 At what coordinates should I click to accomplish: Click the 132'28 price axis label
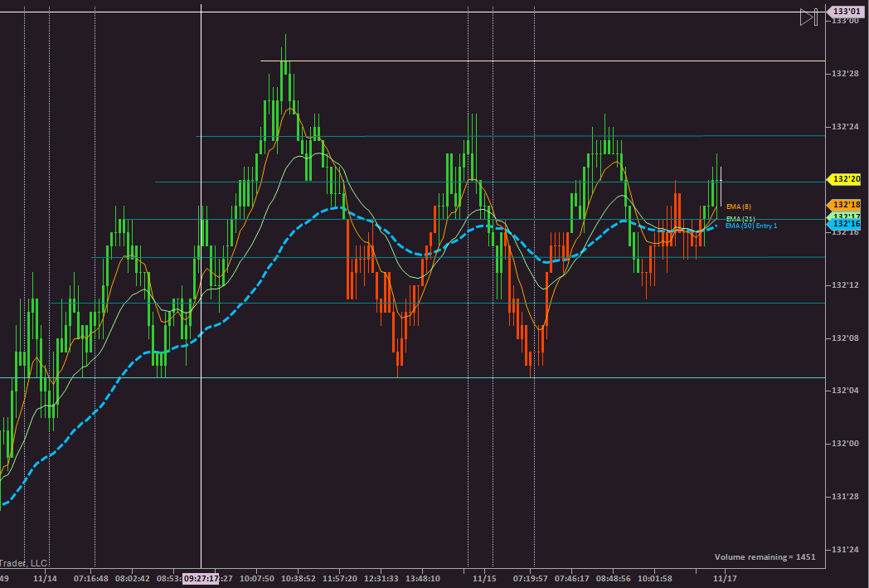click(845, 74)
